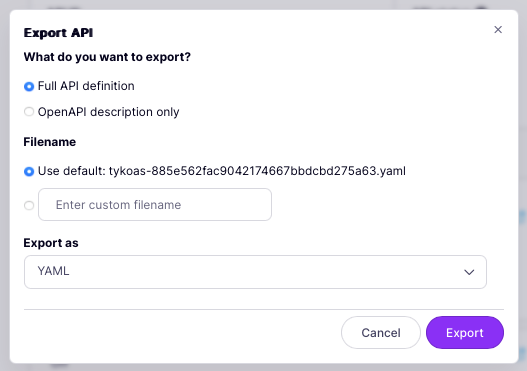Choose OpenAPI description only radio option
527x371 pixels.
29,112
